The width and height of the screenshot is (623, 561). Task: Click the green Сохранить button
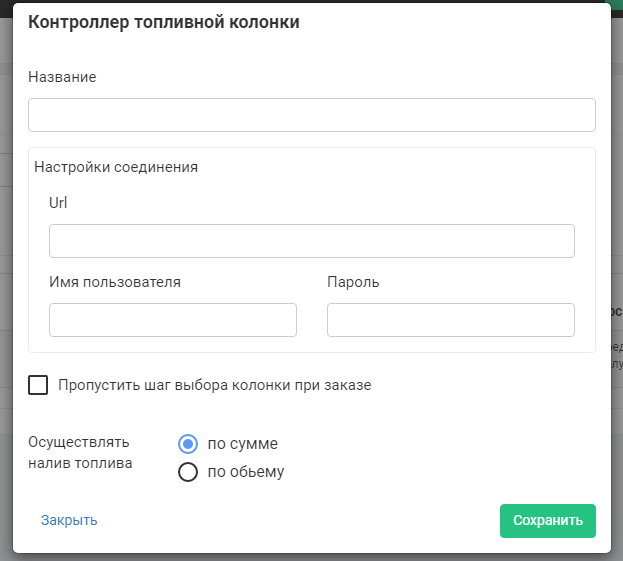tap(547, 521)
